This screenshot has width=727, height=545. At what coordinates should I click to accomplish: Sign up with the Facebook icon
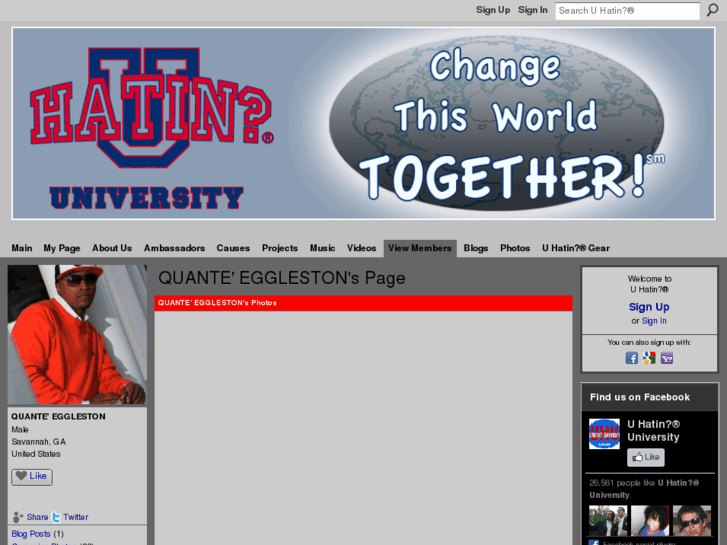point(631,358)
